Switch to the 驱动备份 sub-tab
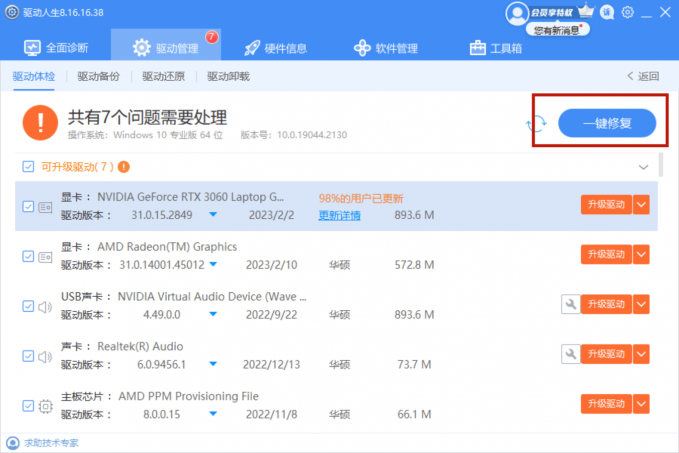The height and width of the screenshot is (453, 679). 98,77
